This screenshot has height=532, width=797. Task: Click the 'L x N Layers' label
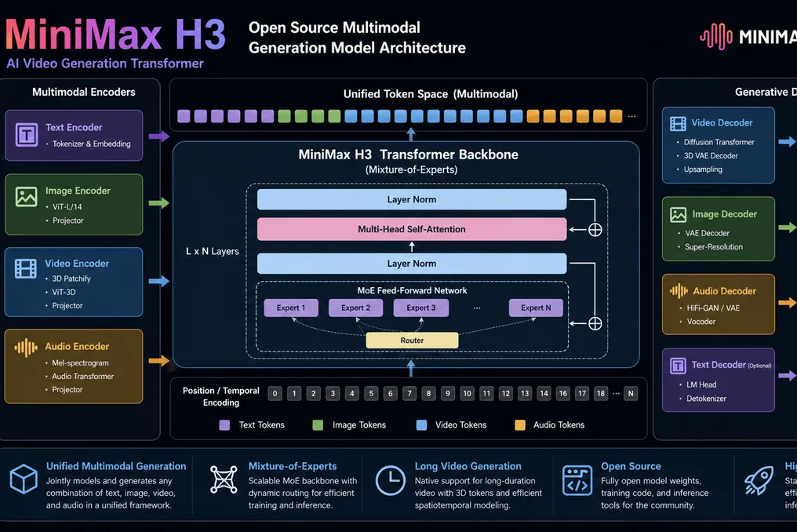[x=213, y=251]
